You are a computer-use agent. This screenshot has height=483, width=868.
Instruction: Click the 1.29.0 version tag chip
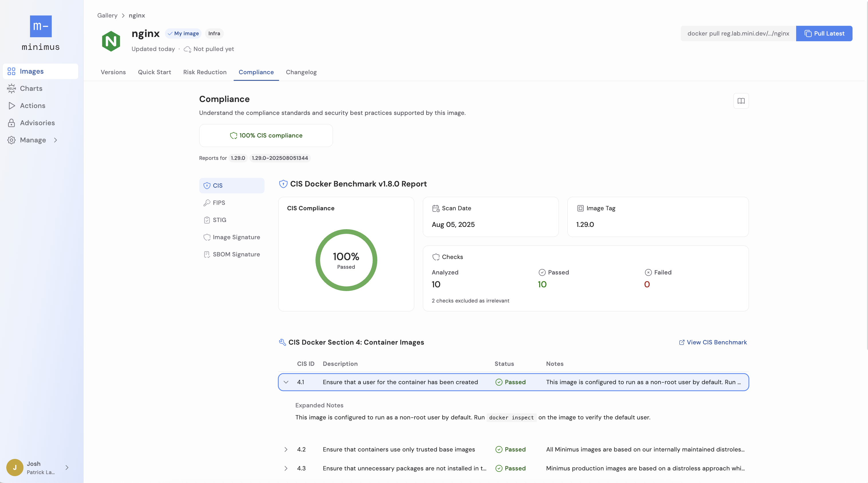(238, 158)
